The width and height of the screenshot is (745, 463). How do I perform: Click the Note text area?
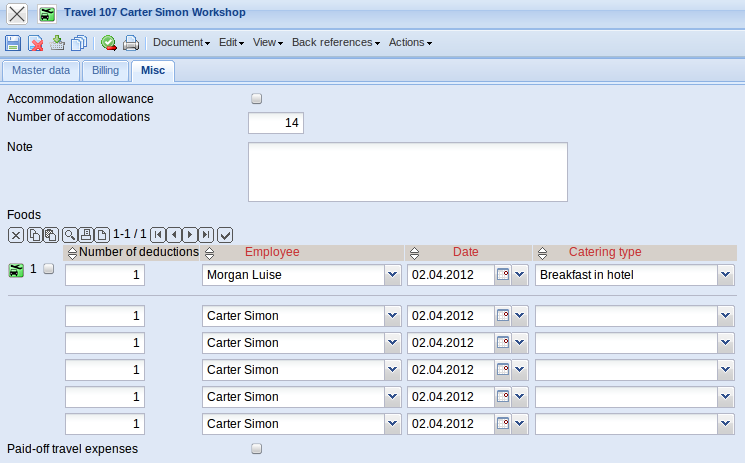407,172
